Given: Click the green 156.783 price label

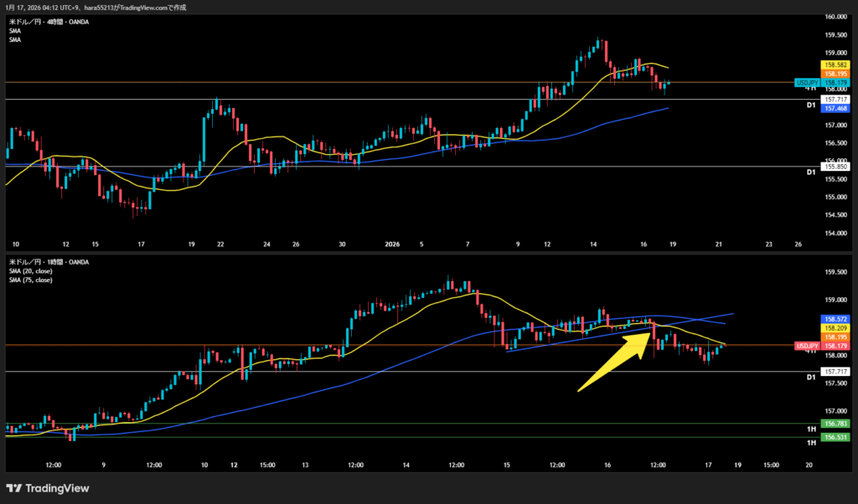Looking at the screenshot, I should pos(835,424).
